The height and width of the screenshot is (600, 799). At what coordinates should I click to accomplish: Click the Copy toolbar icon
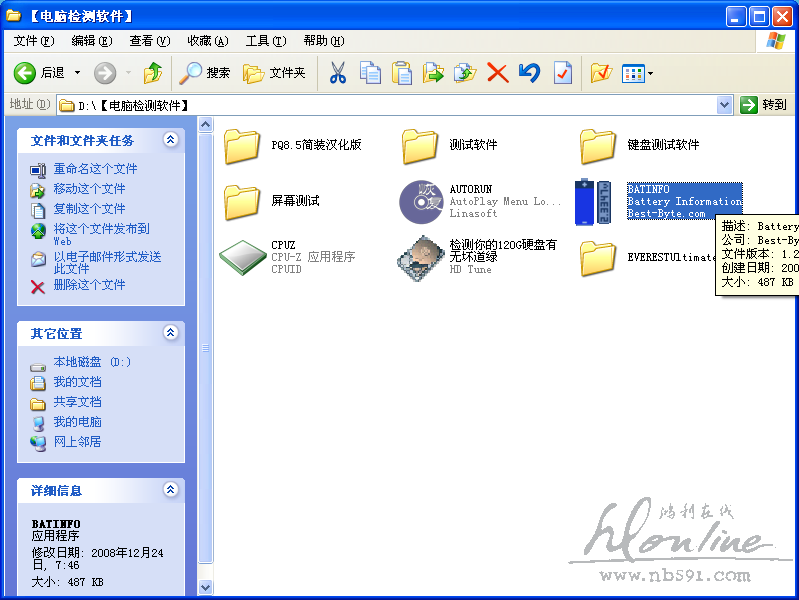tap(370, 73)
